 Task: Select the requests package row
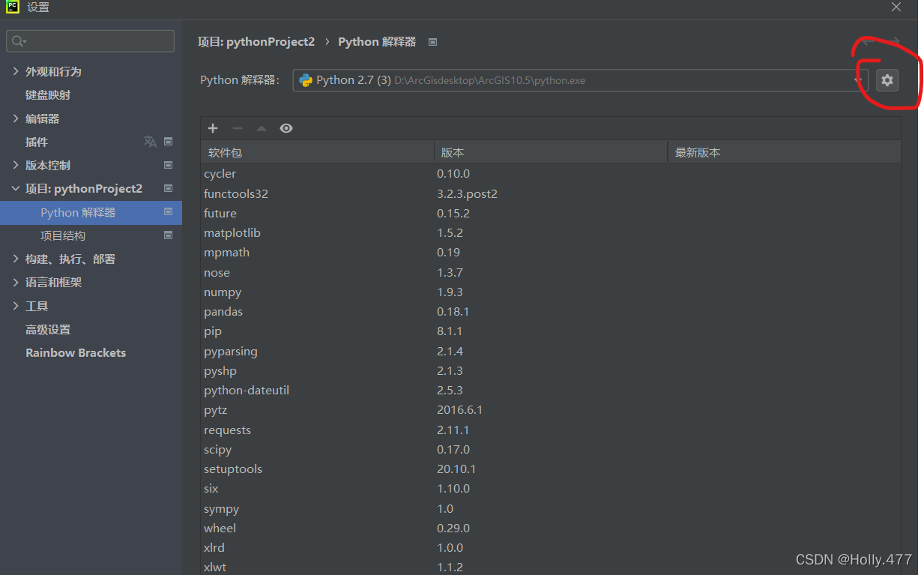(551, 430)
